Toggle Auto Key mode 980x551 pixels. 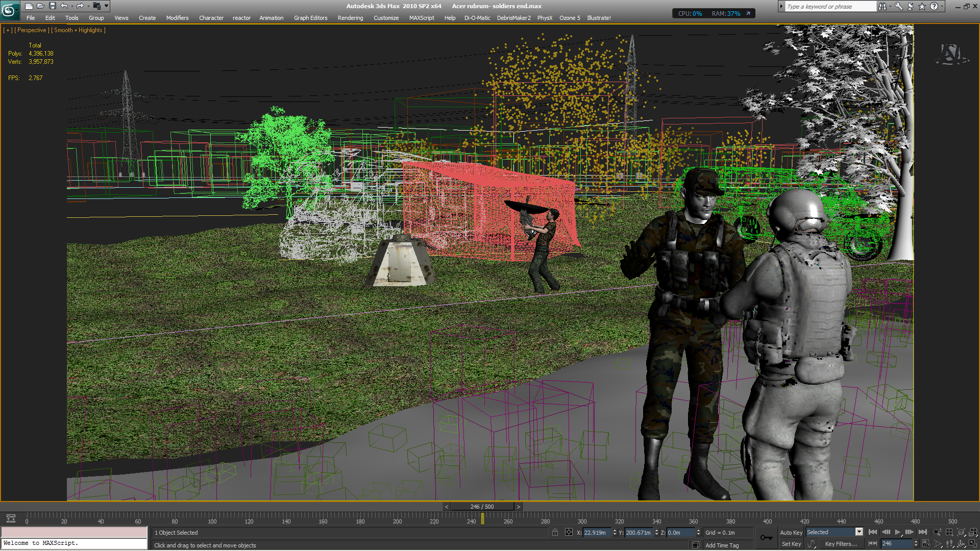[791, 532]
